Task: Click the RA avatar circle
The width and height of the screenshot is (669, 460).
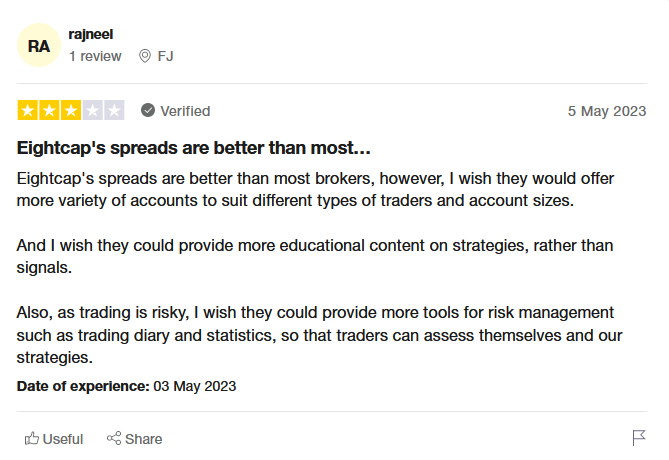Action: (x=39, y=45)
